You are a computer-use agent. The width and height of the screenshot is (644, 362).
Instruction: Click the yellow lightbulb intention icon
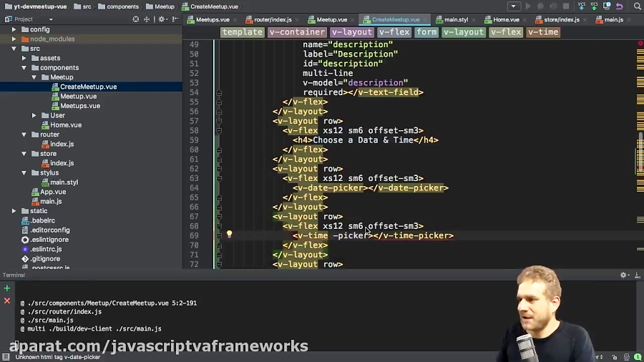229,234
